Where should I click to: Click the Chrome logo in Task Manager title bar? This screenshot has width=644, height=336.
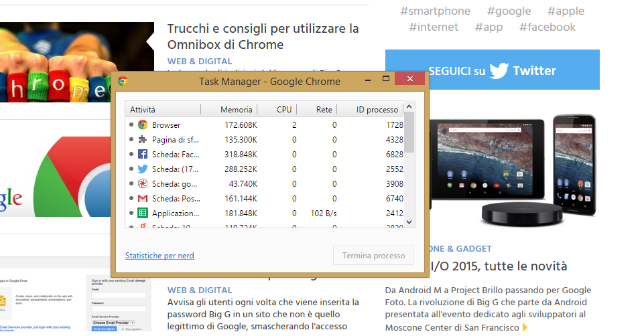coord(123,81)
